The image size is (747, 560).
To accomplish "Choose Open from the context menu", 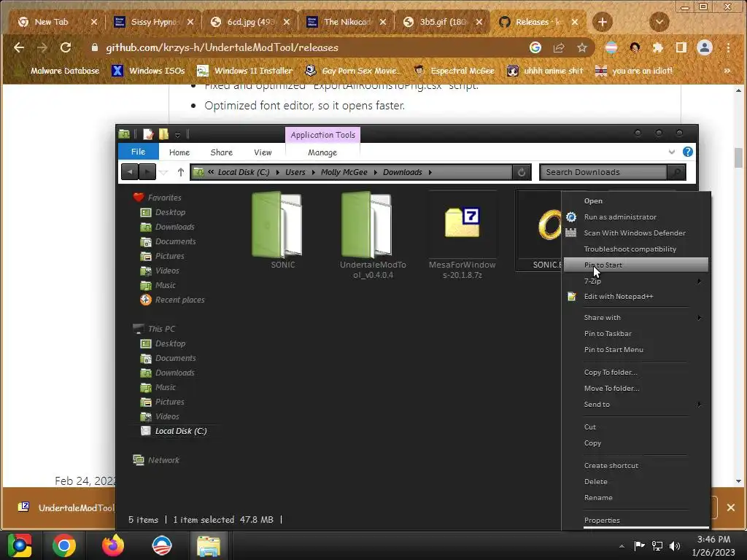I will tap(635, 201).
